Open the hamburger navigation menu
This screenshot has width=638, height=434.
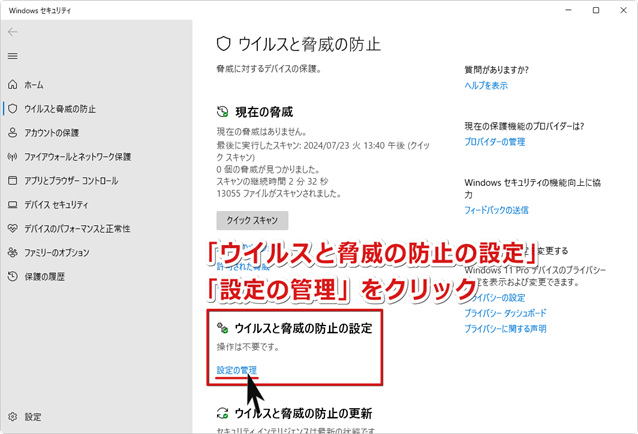(13, 56)
